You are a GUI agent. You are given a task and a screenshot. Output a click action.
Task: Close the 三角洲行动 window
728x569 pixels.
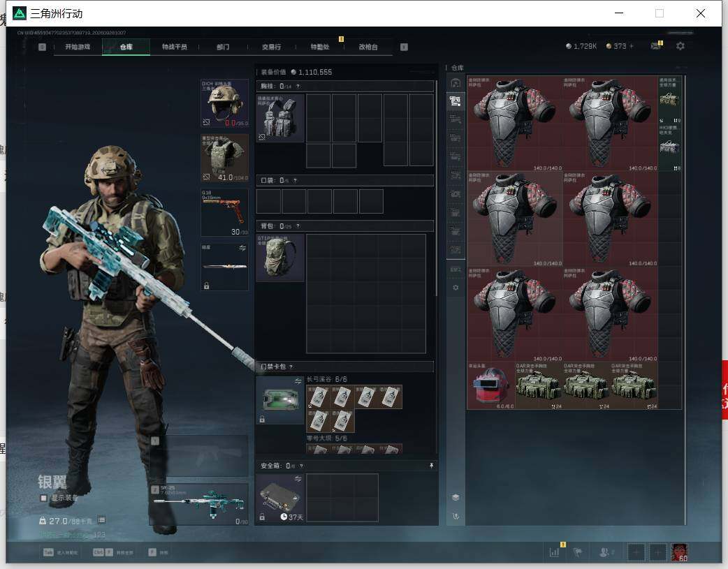point(701,13)
